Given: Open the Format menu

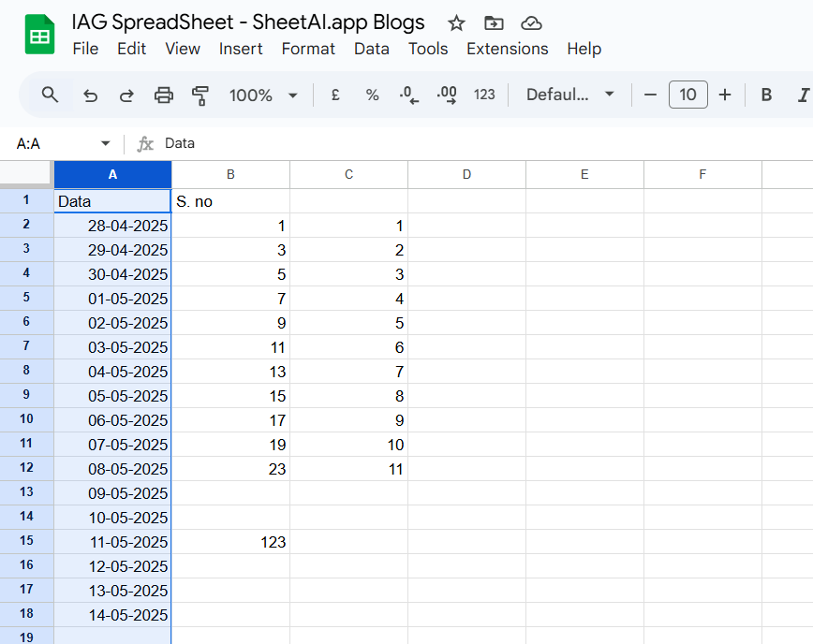Looking at the screenshot, I should click(x=308, y=49).
